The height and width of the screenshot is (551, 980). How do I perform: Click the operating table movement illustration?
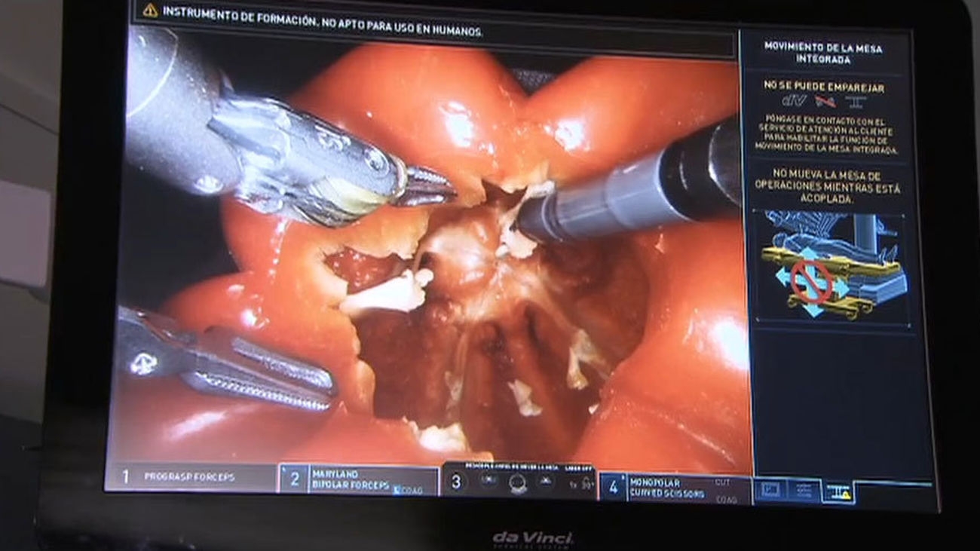coord(832,266)
